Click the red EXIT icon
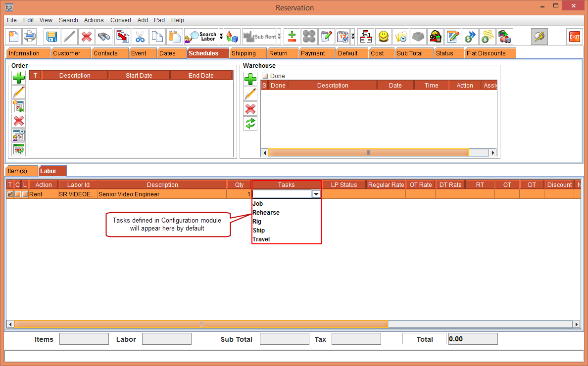The height and width of the screenshot is (366, 588). (x=574, y=37)
